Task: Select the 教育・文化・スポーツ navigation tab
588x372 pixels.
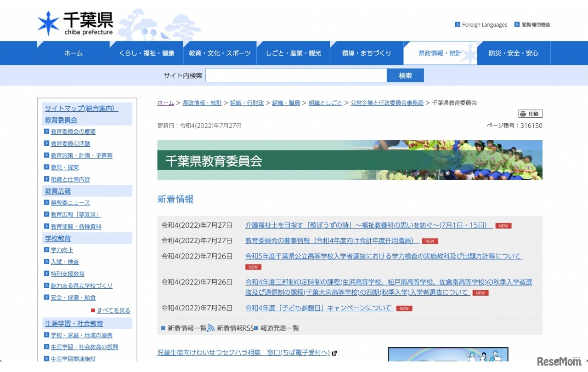Action: coord(220,53)
